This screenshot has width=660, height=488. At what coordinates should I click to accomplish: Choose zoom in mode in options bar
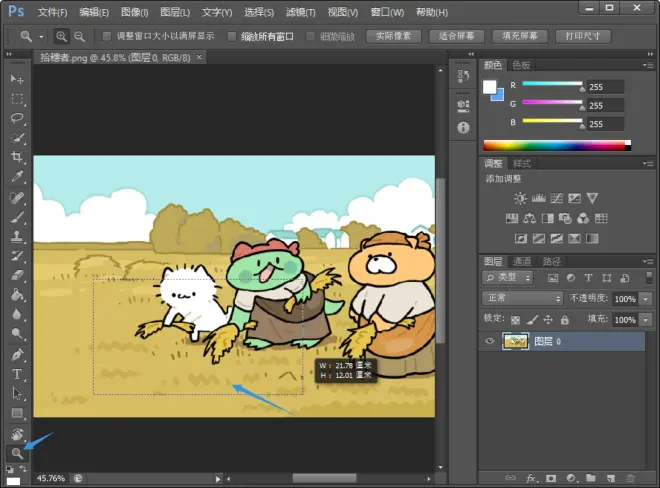(x=61, y=37)
